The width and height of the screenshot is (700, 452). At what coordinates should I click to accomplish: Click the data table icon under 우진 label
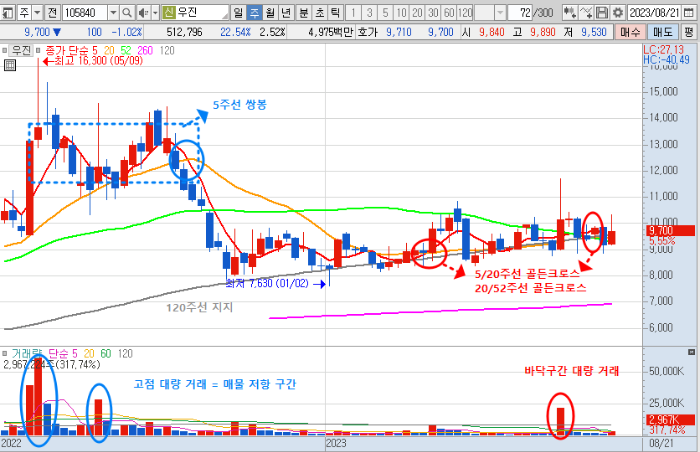coord(9,65)
